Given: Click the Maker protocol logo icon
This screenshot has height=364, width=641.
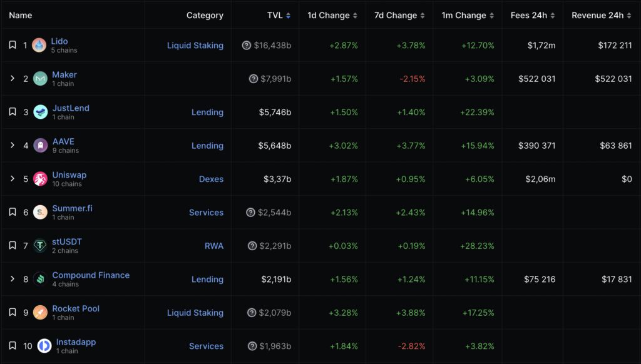Looking at the screenshot, I should click(41, 79).
